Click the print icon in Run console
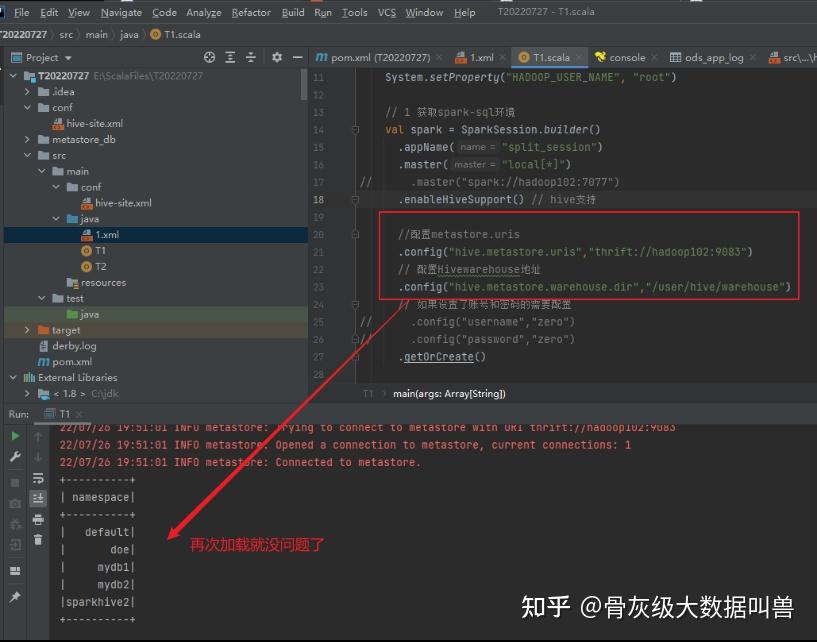The width and height of the screenshot is (817, 642). pos(38,519)
